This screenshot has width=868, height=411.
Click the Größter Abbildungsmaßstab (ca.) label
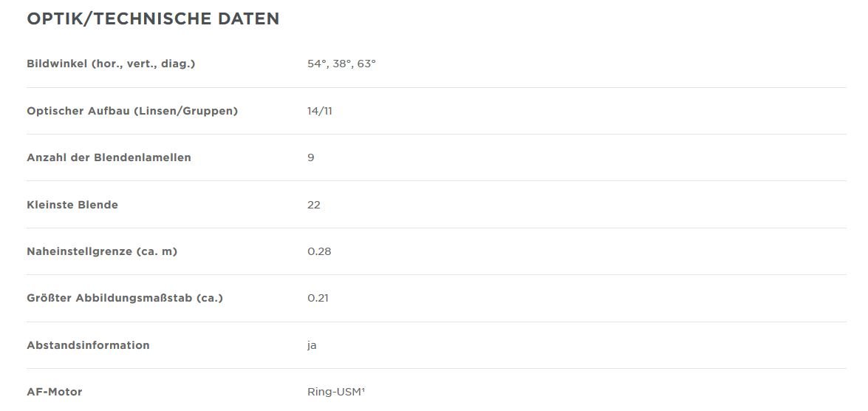[x=125, y=298]
